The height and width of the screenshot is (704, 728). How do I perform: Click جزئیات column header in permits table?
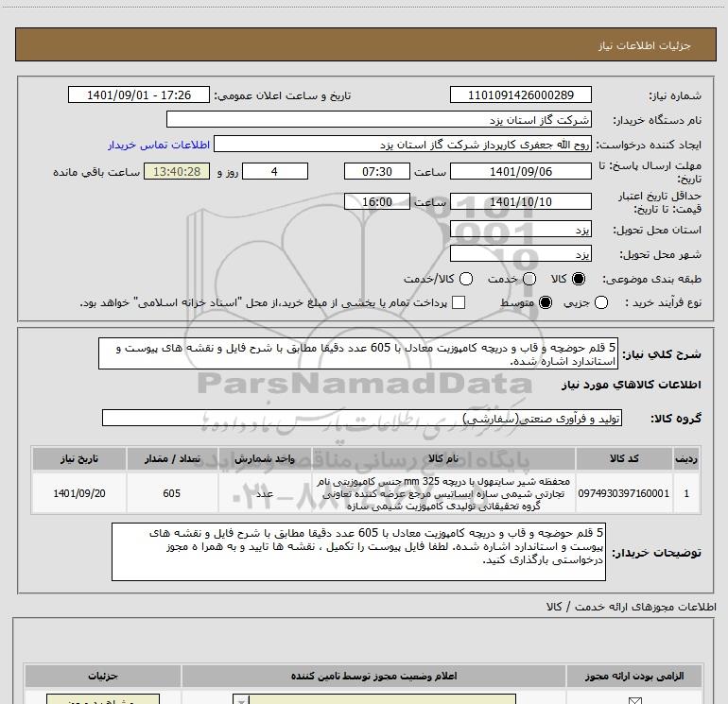point(103,676)
